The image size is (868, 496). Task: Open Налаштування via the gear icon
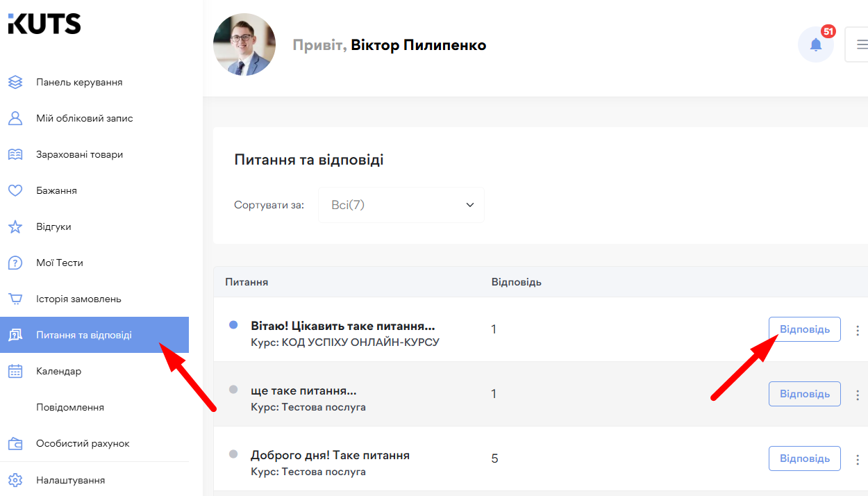coord(15,479)
